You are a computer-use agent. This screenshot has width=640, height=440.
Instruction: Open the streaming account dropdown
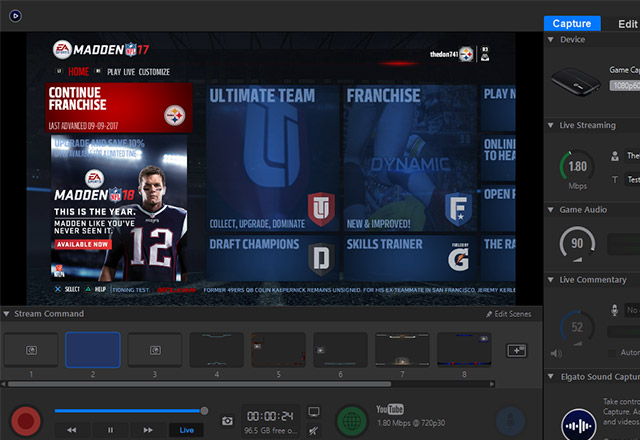tap(632, 156)
